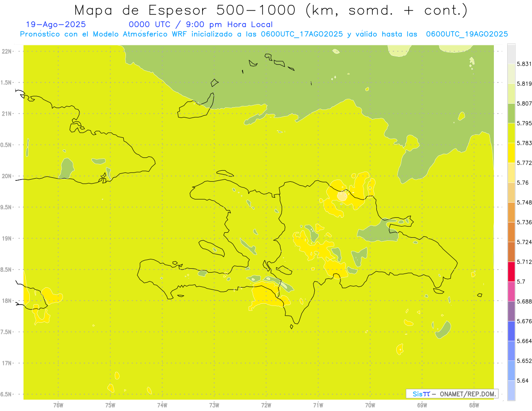This screenshot has width=532, height=411.
Task: Click the blue legend swatch between 5.664 and 5.676
Action: 511,331
